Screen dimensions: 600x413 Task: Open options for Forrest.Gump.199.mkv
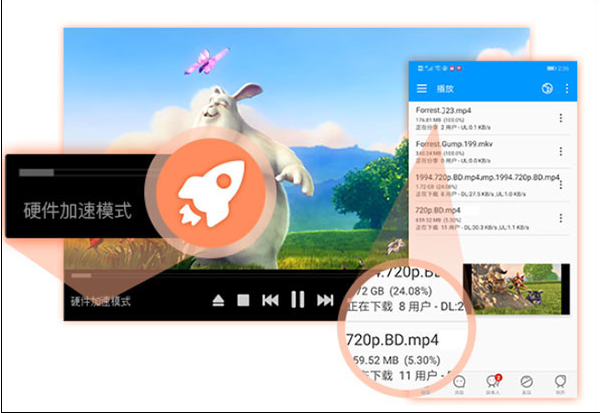[x=561, y=149]
